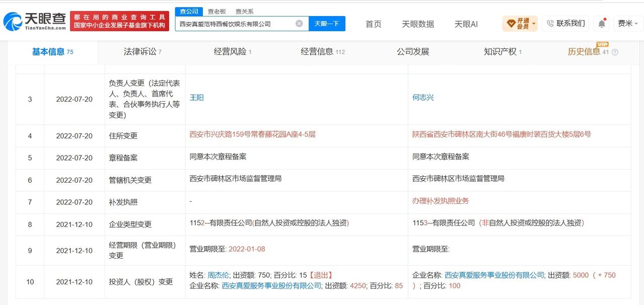Click the TianYanCha logo
Screen dimensions: 644x305
pos(35,21)
